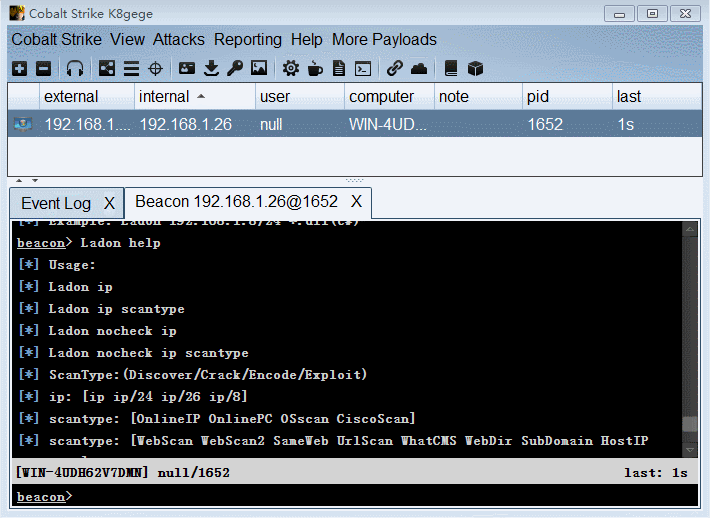Viewport: 710px width, 518px height.
Task: Open the Help menu
Action: (x=307, y=40)
